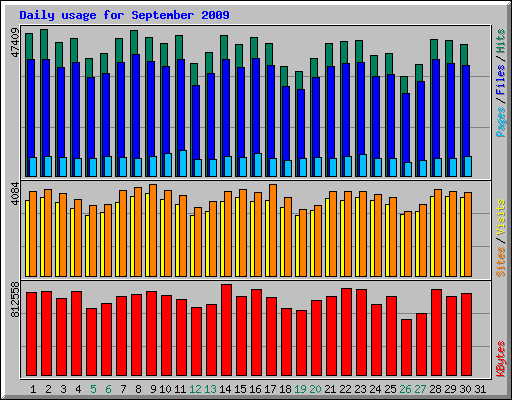Click day label 28 on the axis
The height and width of the screenshot is (400, 512).
click(435, 389)
